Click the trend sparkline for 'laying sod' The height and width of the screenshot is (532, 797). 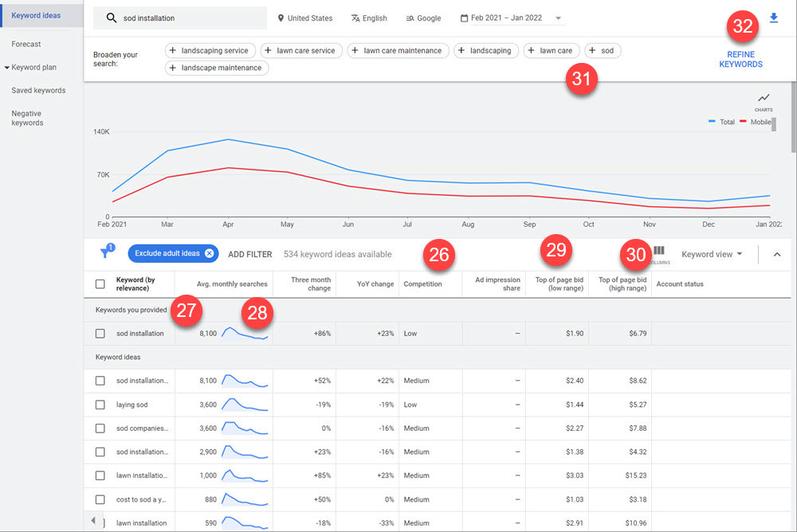(245, 405)
